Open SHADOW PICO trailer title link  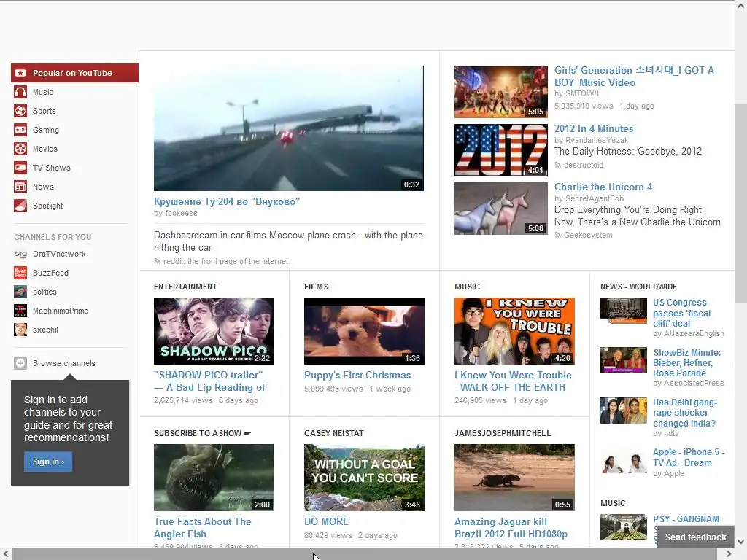tap(209, 381)
